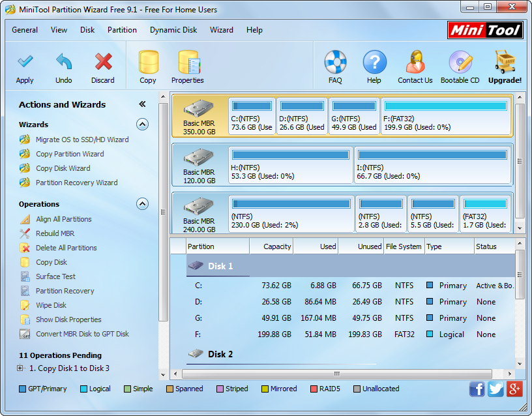This screenshot has height=416, width=532.
Task: Launch Copy Partition Wizard link
Action: click(70, 154)
